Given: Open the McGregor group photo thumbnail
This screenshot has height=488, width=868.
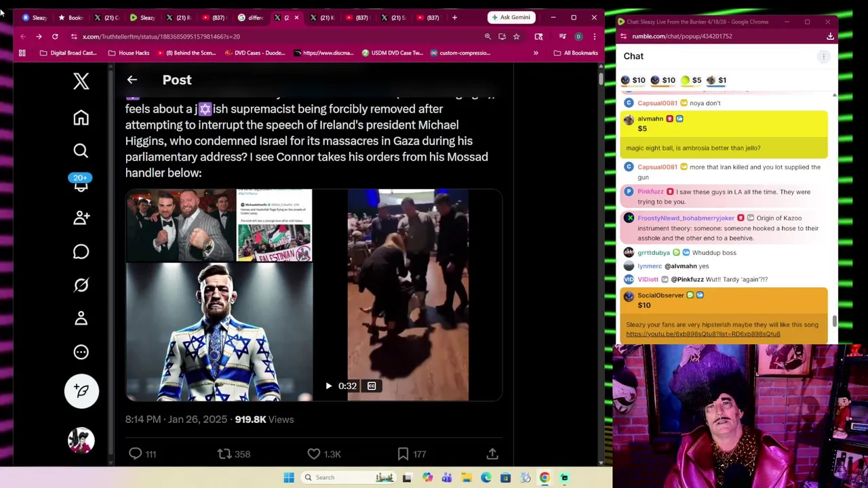Looking at the screenshot, I should (x=180, y=225).
